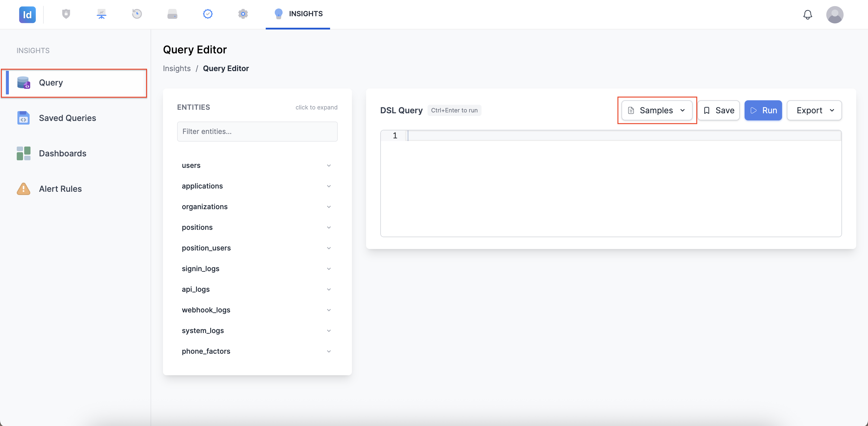Open the Export dropdown
Image resolution: width=868 pixels, height=426 pixels.
[x=814, y=110]
